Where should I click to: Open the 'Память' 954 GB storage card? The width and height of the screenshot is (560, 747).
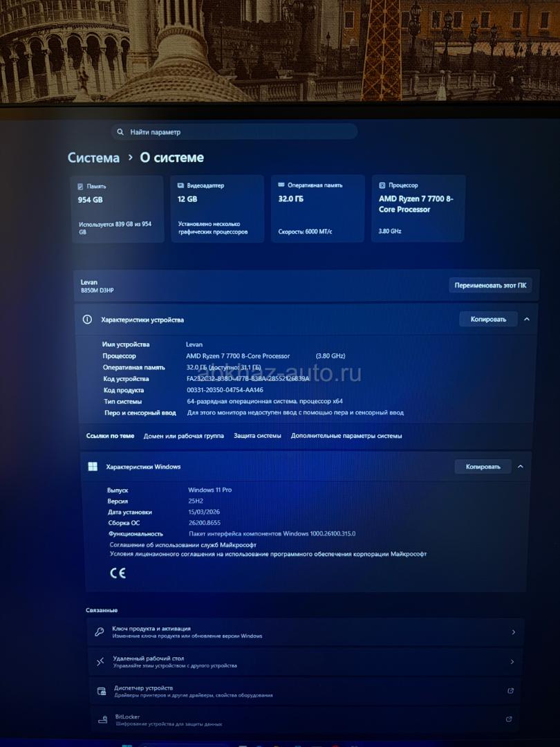[x=117, y=209]
